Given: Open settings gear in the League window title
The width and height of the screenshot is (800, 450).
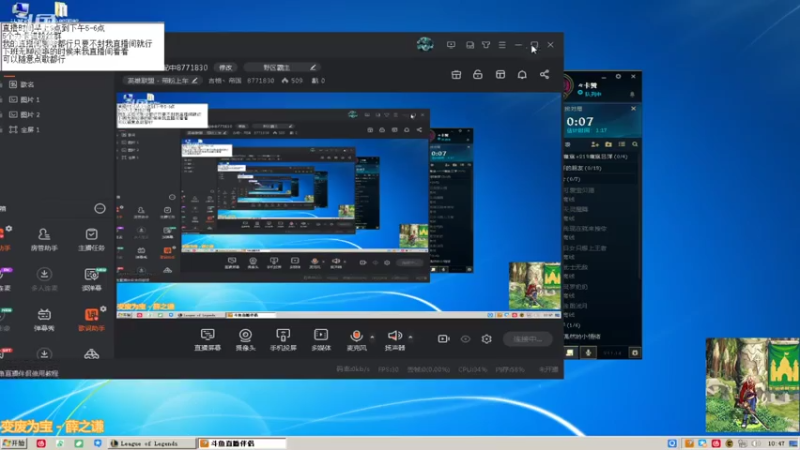Looking at the screenshot, I should [x=618, y=77].
